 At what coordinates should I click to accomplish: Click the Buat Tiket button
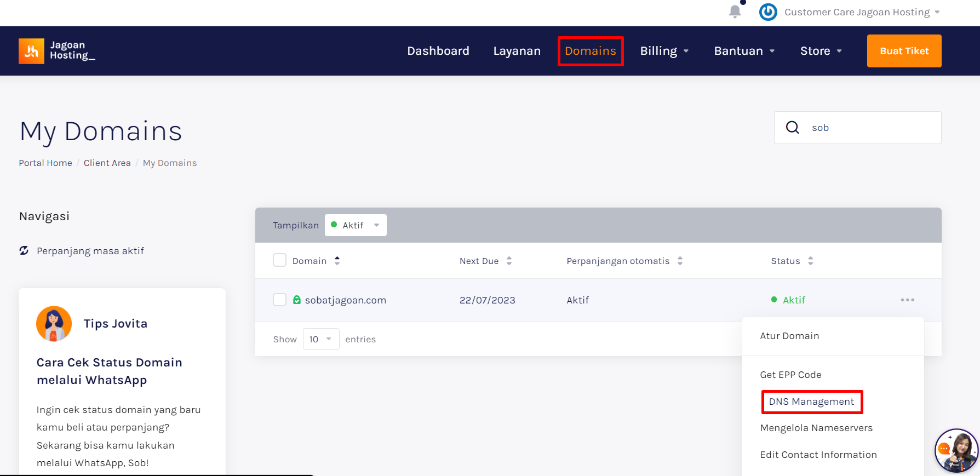[x=904, y=51]
